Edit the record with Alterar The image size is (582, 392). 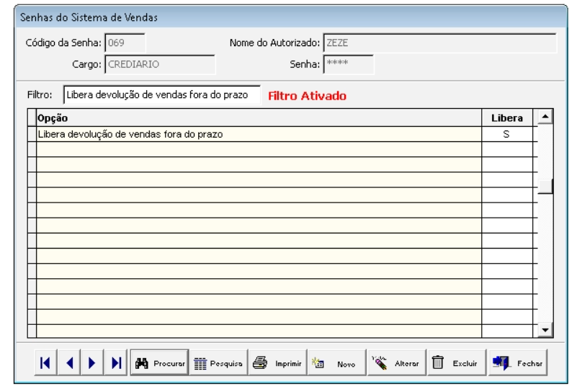pos(396,364)
